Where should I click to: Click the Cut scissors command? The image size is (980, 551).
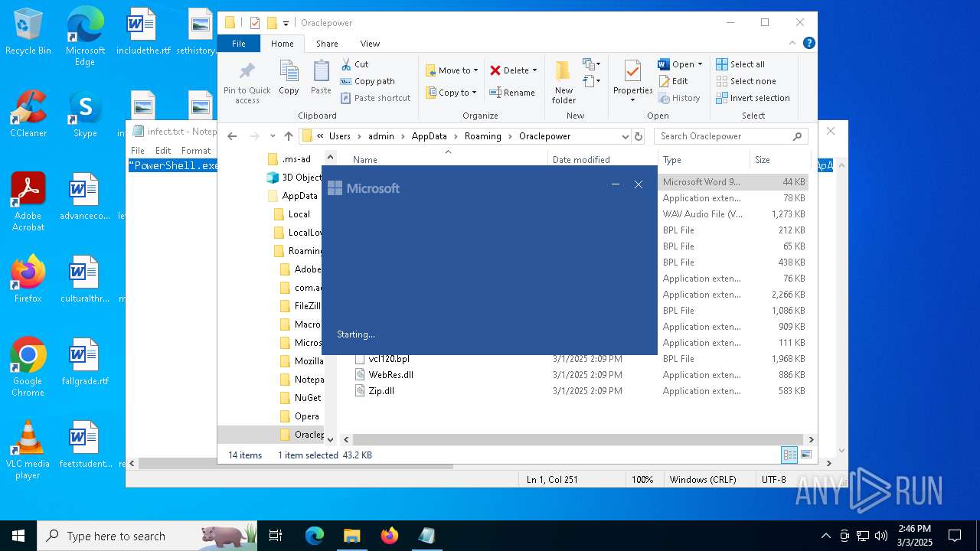coord(354,64)
